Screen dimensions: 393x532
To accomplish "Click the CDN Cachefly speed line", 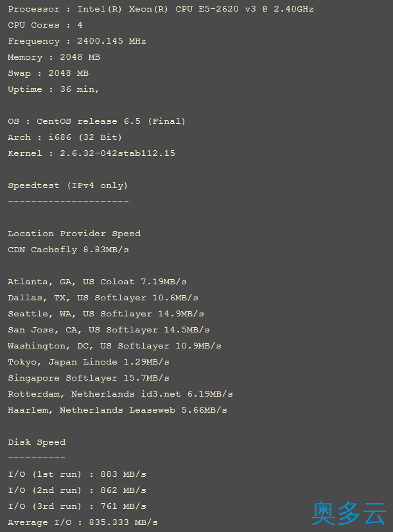I will (x=68, y=250).
